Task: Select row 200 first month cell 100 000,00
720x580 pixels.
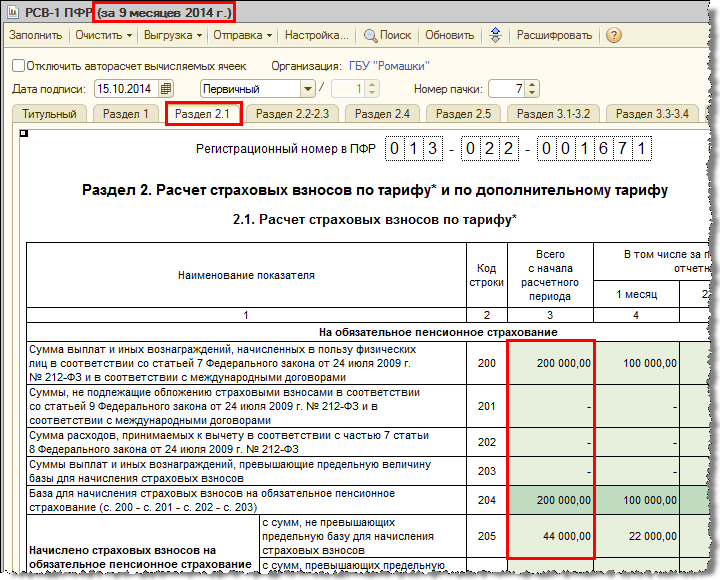Action: point(636,363)
